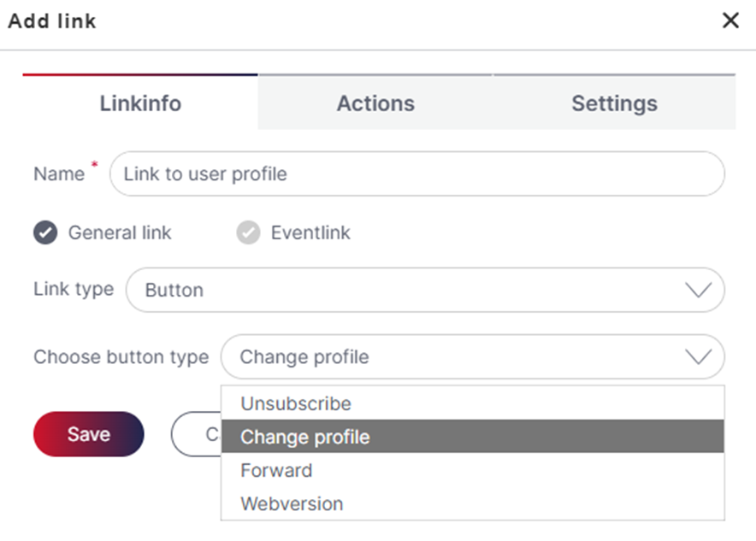The width and height of the screenshot is (756, 541).
Task: Collapse the button type chevron arrow
Action: (x=699, y=357)
